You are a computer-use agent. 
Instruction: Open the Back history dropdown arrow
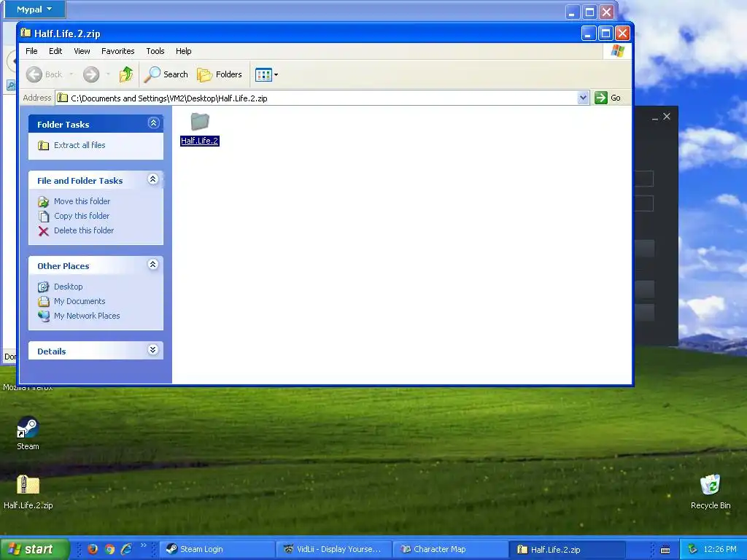(71, 74)
